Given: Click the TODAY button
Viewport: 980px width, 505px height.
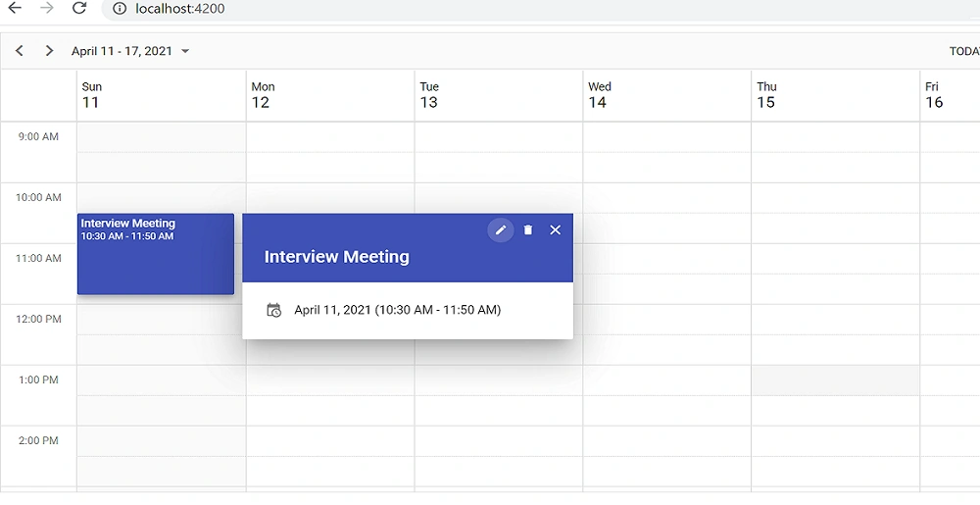Looking at the screenshot, I should 964,51.
